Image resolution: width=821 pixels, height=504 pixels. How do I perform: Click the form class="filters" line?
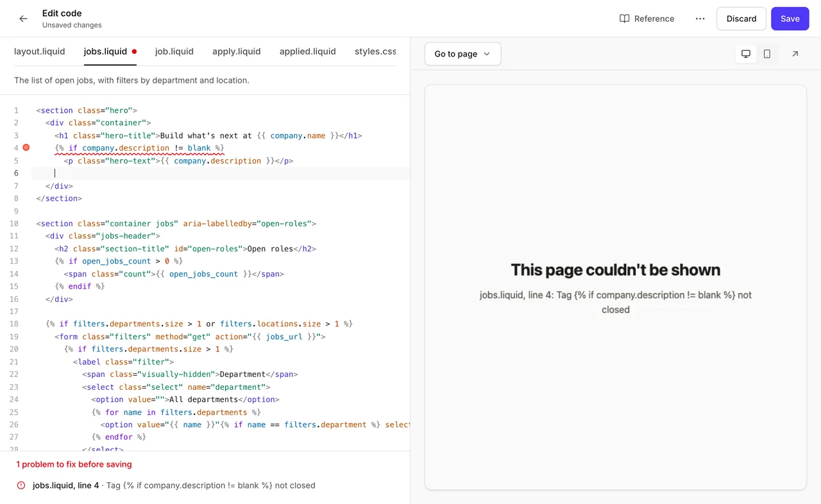pyautogui.click(x=190, y=337)
